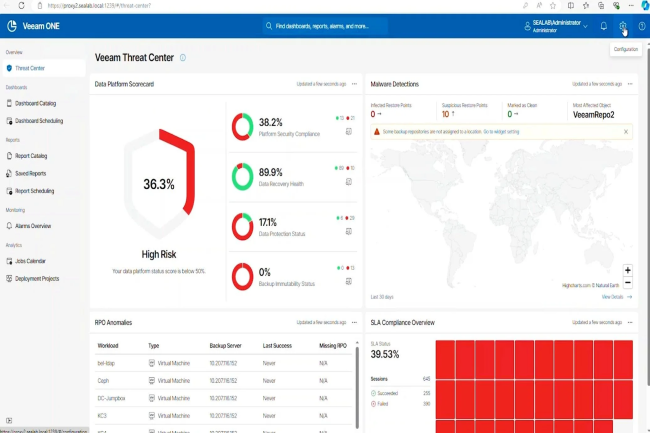Open Alarms Overview from the sidebar
The width and height of the screenshot is (650, 433).
pyautogui.click(x=33, y=226)
